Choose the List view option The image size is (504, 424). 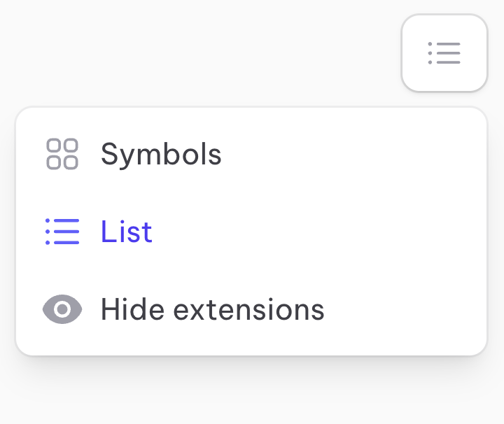click(x=127, y=232)
